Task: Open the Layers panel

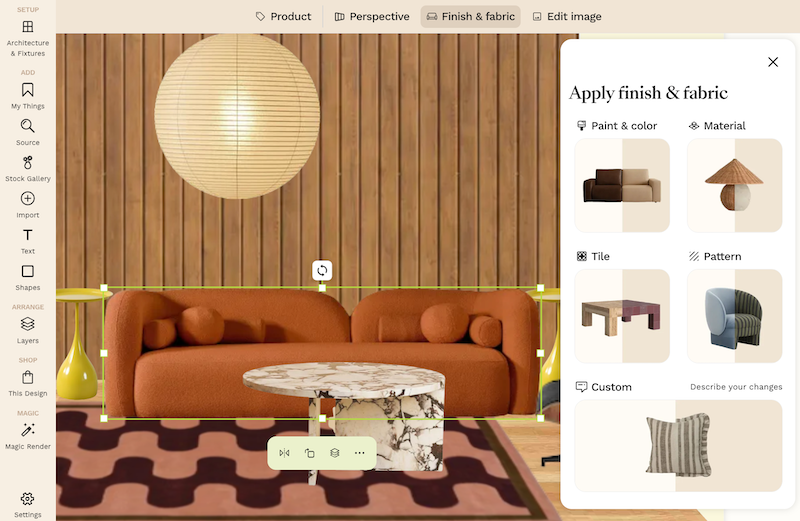Action: pyautogui.click(x=28, y=330)
